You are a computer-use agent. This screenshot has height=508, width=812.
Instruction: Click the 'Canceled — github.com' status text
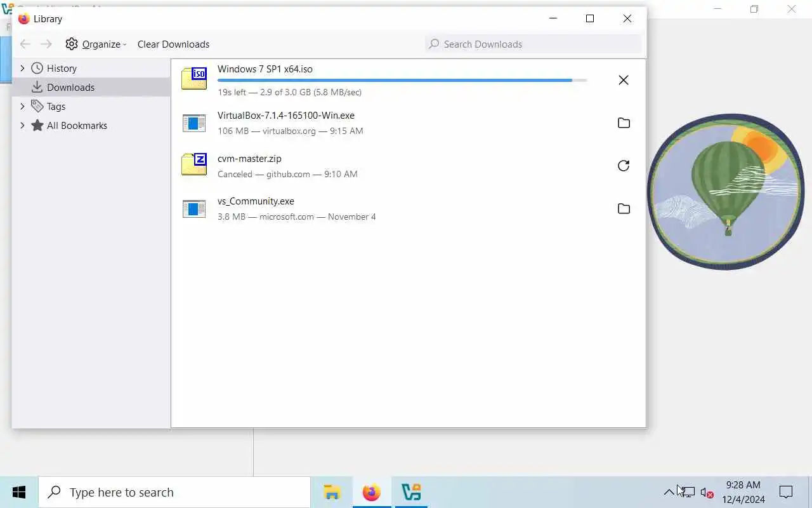[287, 174]
